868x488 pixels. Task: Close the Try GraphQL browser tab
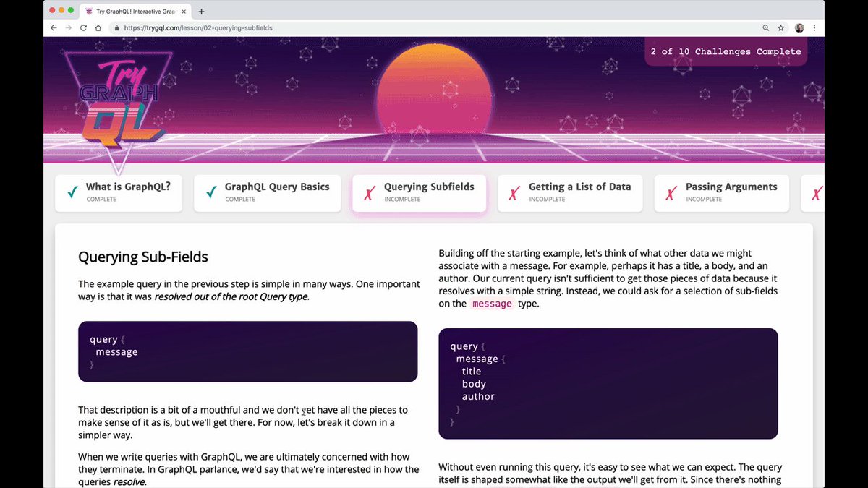[x=185, y=12]
